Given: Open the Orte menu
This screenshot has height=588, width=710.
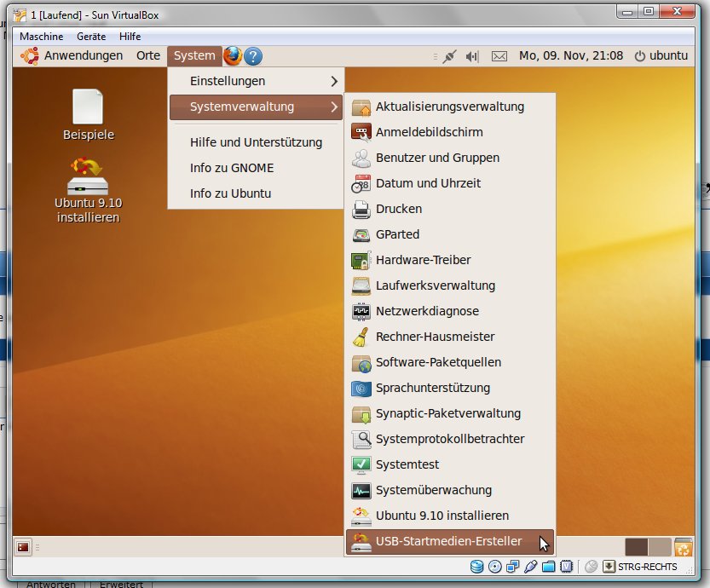Looking at the screenshot, I should (148, 55).
